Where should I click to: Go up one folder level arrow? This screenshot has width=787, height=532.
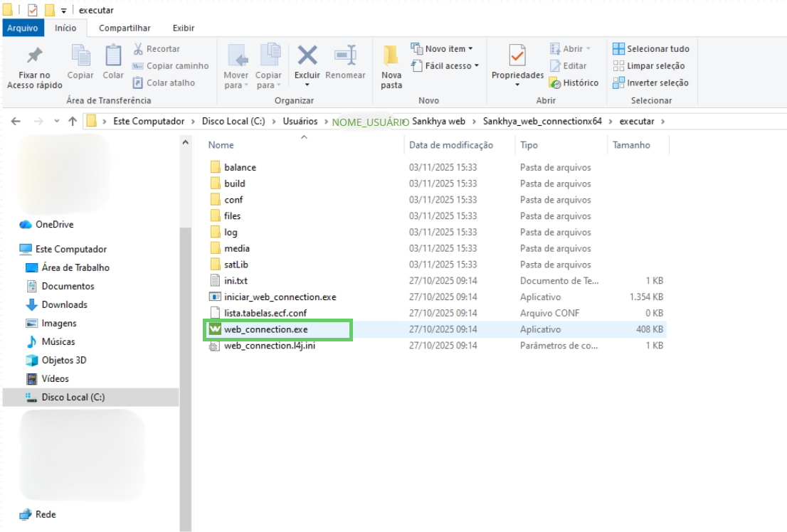73,121
